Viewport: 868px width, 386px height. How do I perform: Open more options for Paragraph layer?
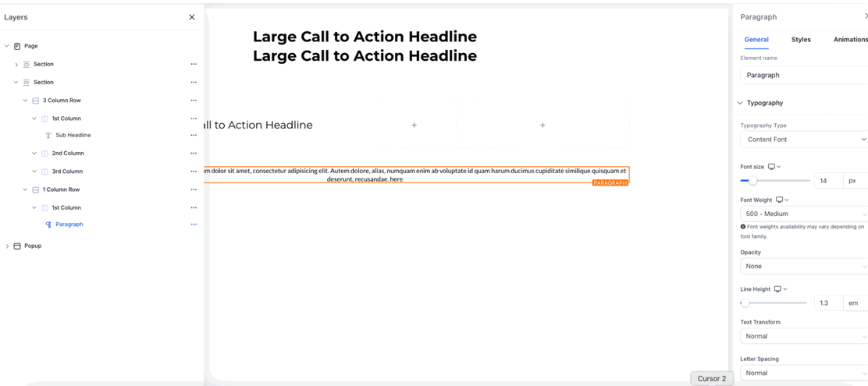[194, 225]
